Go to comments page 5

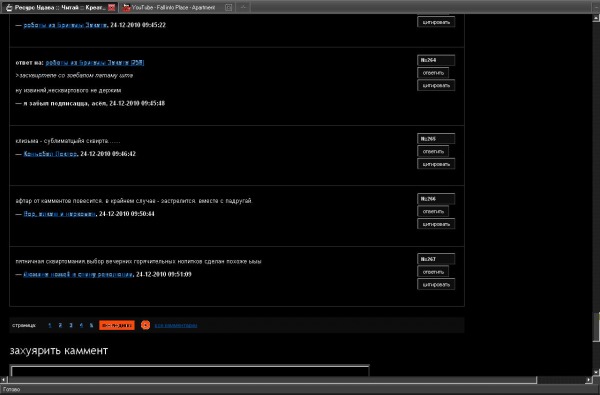coord(91,325)
